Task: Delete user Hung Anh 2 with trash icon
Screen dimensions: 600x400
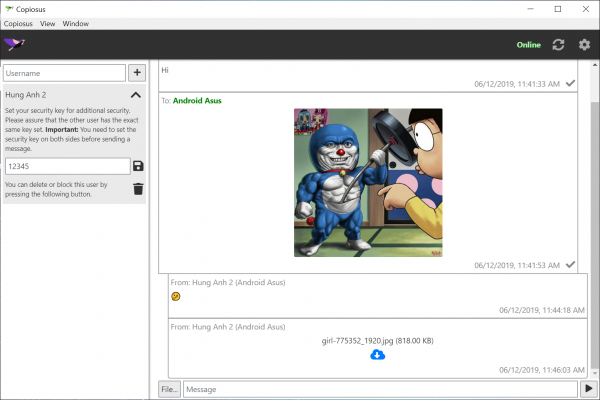Action: pyautogui.click(x=138, y=189)
